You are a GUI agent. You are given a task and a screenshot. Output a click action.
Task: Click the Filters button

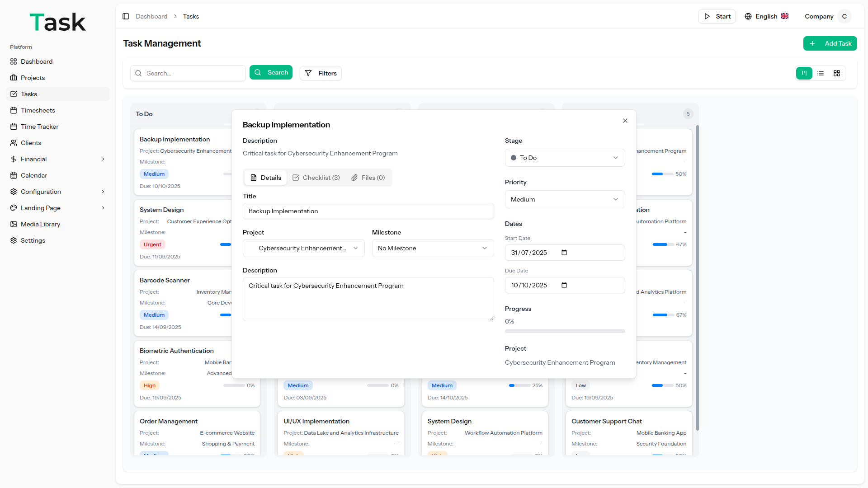pyautogui.click(x=321, y=73)
